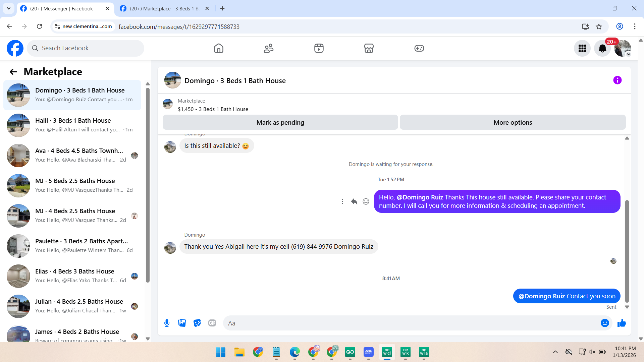Click the Mark as pending button
The image size is (644, 362).
pyautogui.click(x=280, y=123)
